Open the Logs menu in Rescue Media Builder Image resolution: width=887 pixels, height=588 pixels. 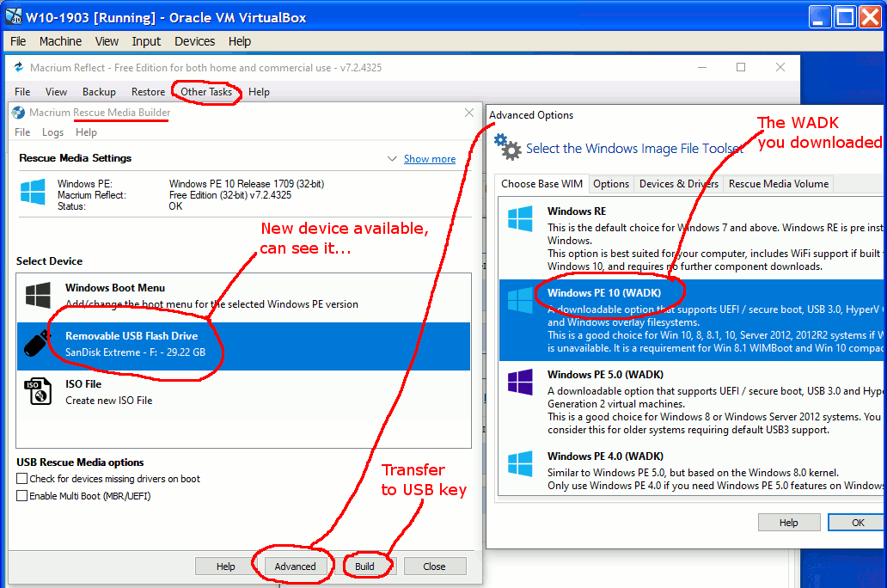coord(52,132)
